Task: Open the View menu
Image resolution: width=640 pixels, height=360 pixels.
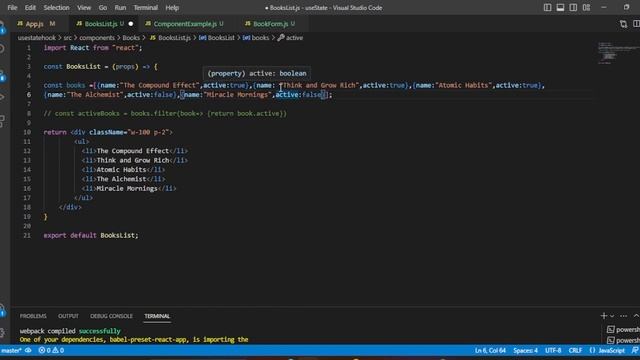Action: coord(84,7)
